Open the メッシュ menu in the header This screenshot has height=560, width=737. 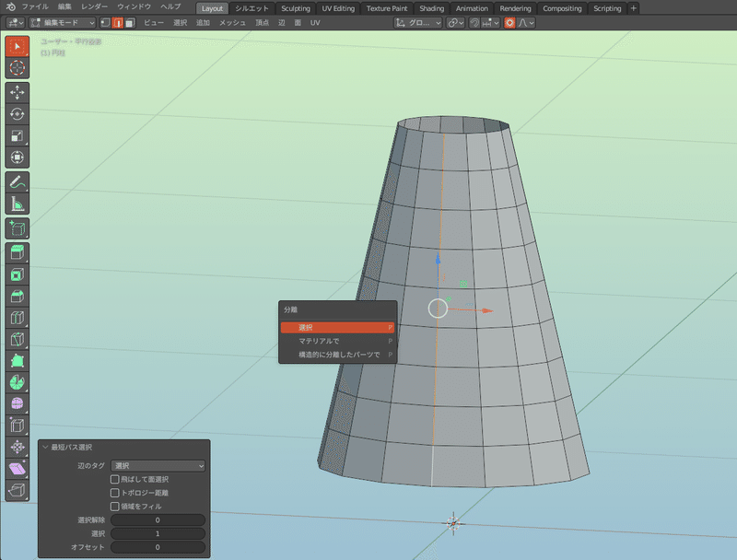(x=231, y=21)
